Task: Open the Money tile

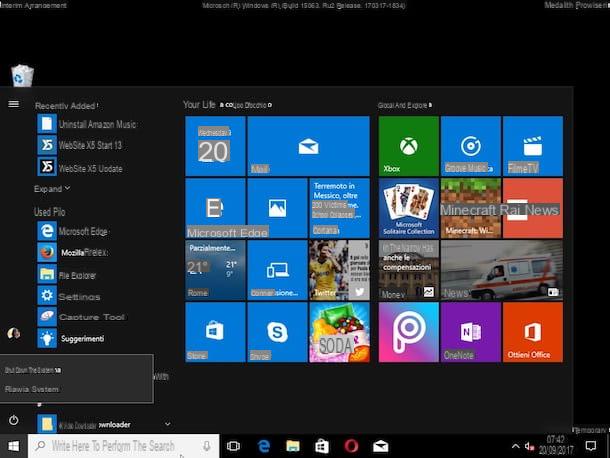Action: click(408, 270)
